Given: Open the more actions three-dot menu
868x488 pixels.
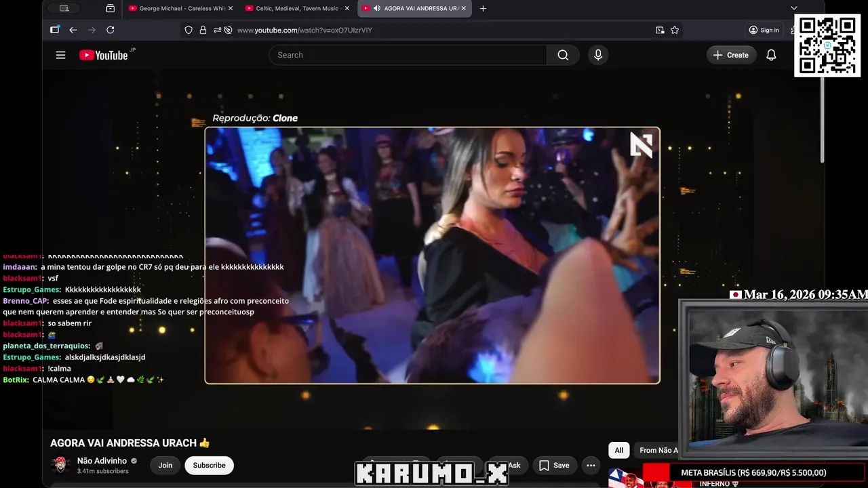Looking at the screenshot, I should [591, 465].
